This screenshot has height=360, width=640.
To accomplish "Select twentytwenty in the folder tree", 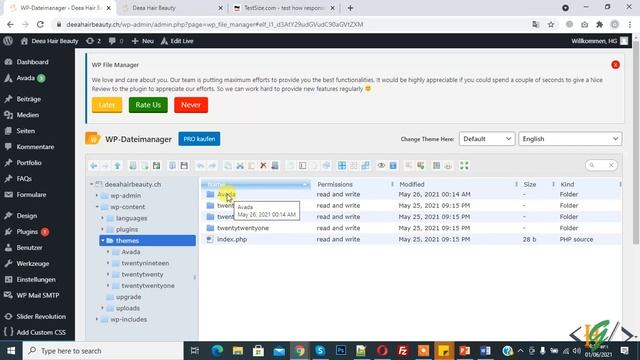I will [142, 274].
